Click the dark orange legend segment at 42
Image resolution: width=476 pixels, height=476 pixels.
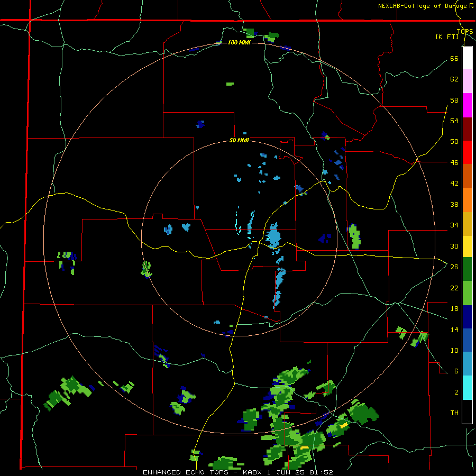click(x=467, y=176)
